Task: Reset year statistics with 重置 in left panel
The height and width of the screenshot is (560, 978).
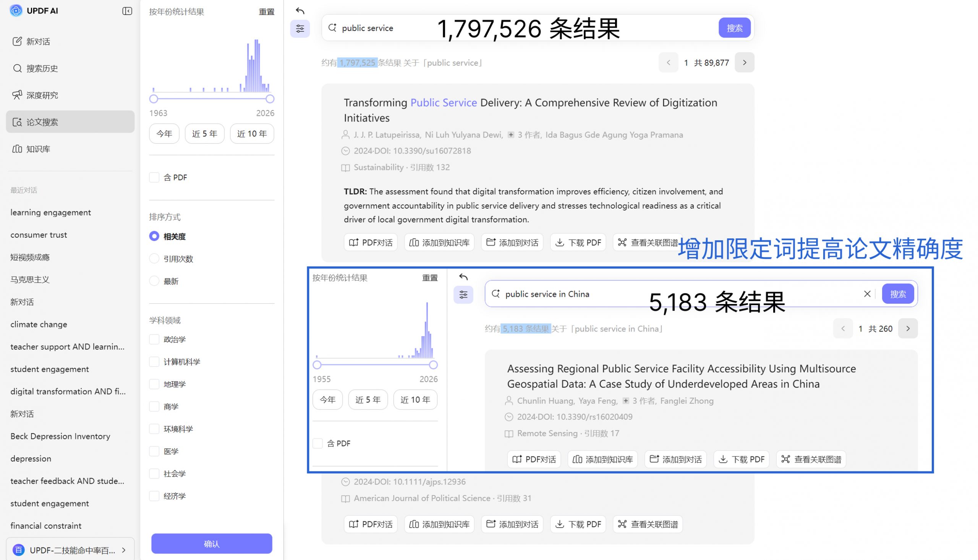Action: [267, 12]
